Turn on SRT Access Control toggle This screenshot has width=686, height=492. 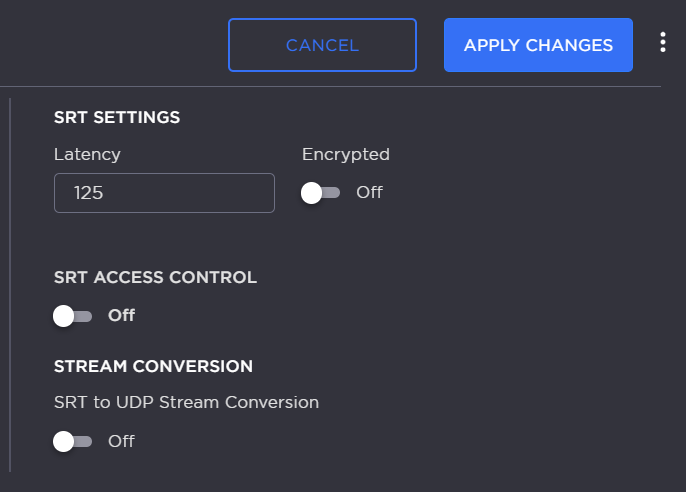click(73, 316)
